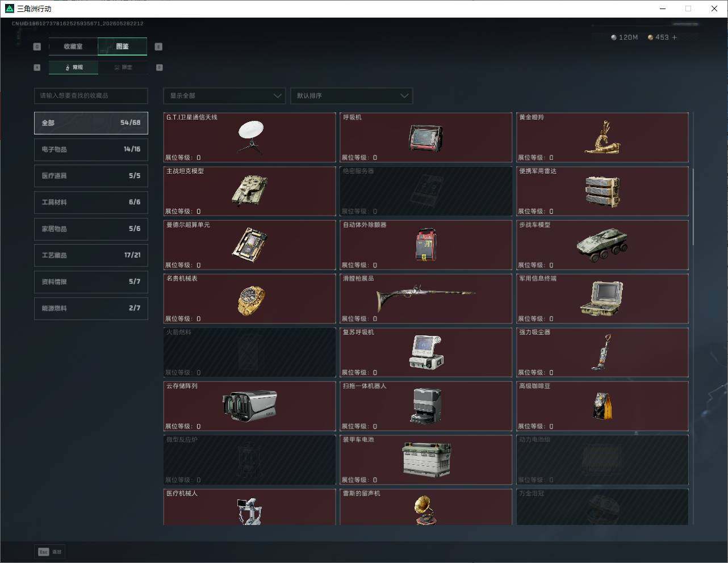Click the Esc 返回 back button
Viewport: 728px width, 563px height.
[x=50, y=552]
